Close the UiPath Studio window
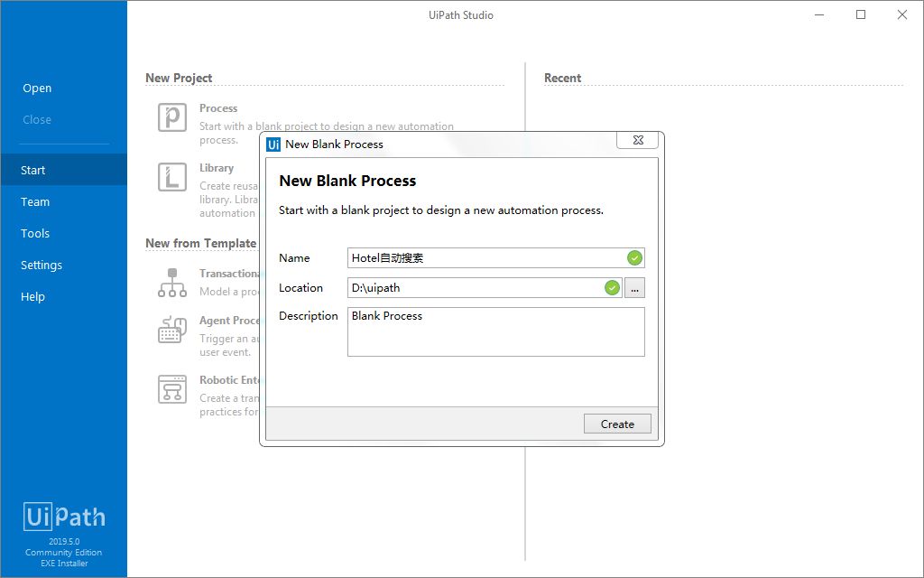 click(x=902, y=14)
